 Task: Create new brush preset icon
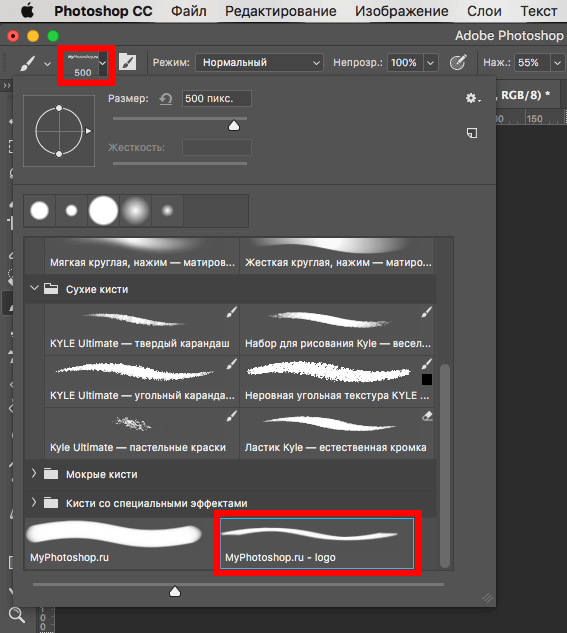(x=472, y=133)
